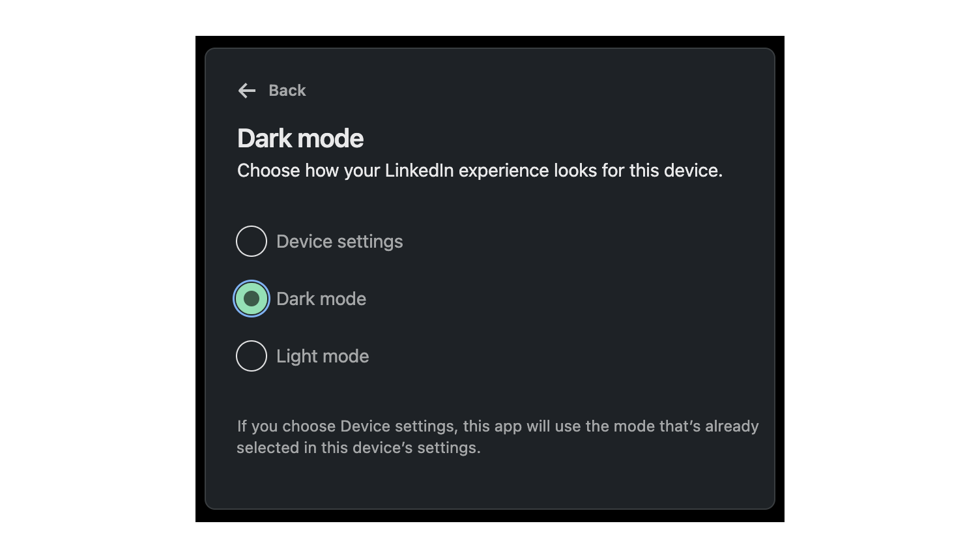Click the subtitle about LinkedIn experience
This screenshot has width=980, height=558.
tap(480, 170)
